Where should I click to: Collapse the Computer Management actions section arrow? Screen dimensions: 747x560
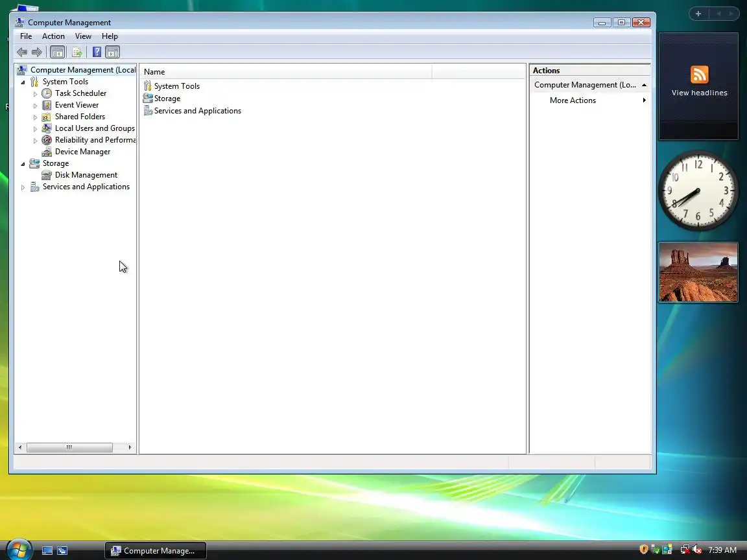point(644,85)
